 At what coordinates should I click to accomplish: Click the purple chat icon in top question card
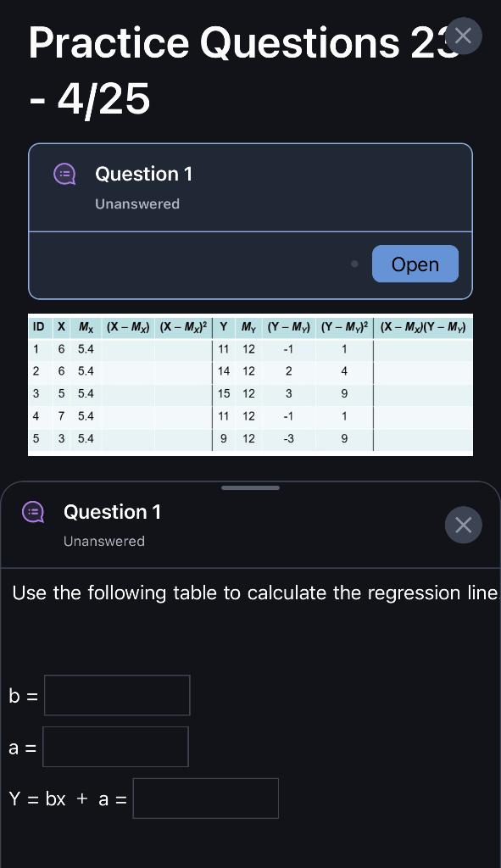pos(64,174)
